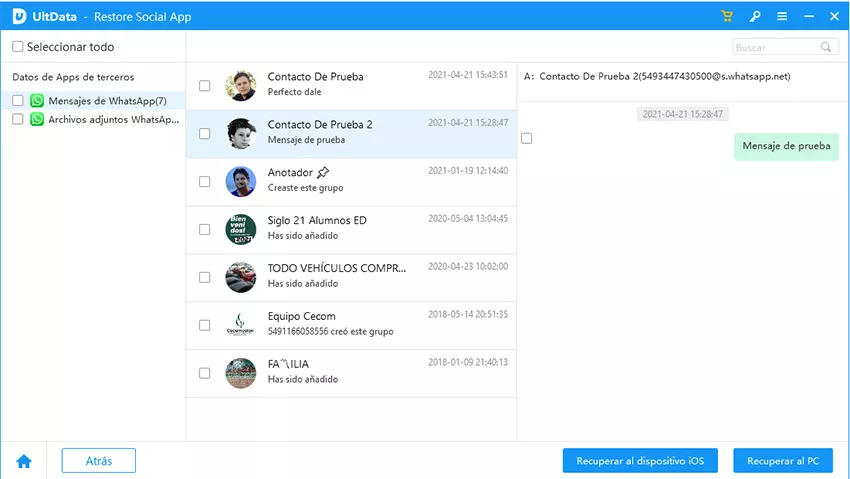Click the UltData logo icon
850x479 pixels.
20,16
